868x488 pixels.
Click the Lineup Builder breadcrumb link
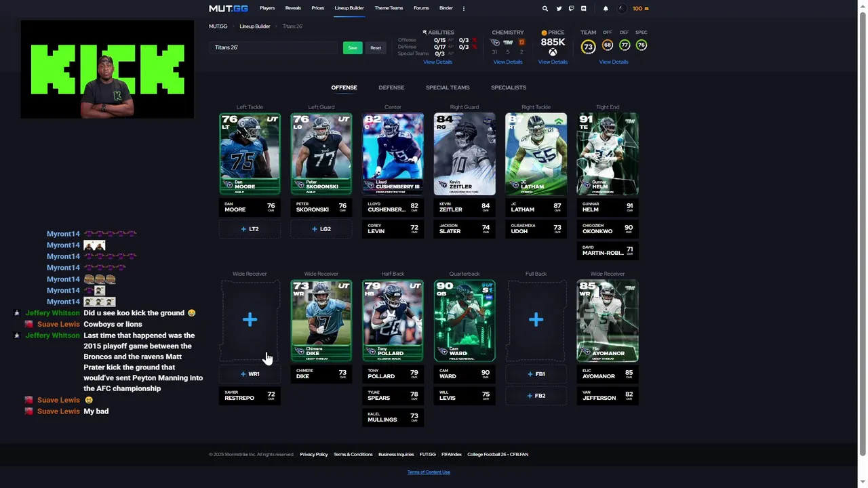click(255, 26)
